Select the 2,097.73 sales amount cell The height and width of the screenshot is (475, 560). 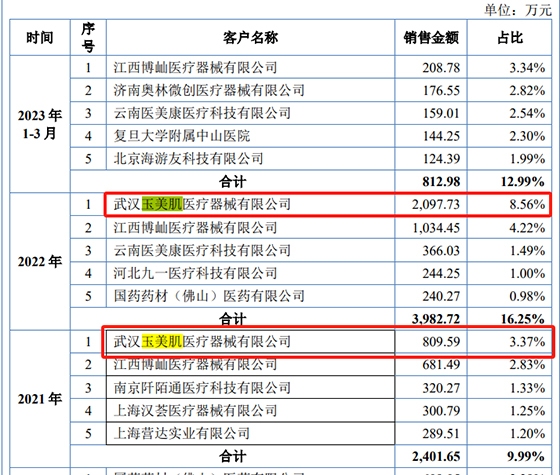(431, 204)
